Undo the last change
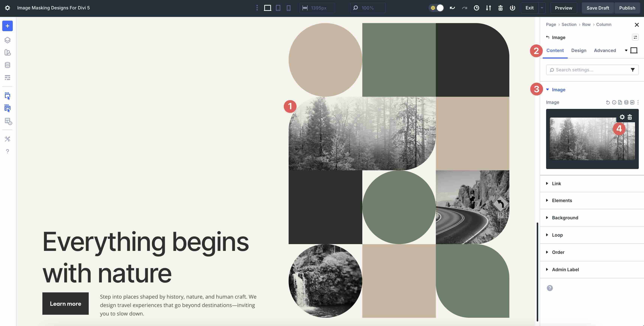 pos(452,8)
